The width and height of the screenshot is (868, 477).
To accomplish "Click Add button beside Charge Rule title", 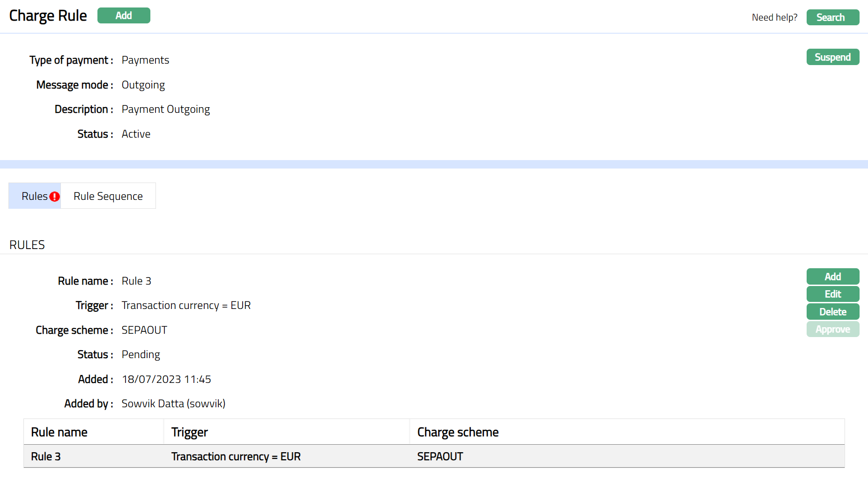I will [124, 15].
